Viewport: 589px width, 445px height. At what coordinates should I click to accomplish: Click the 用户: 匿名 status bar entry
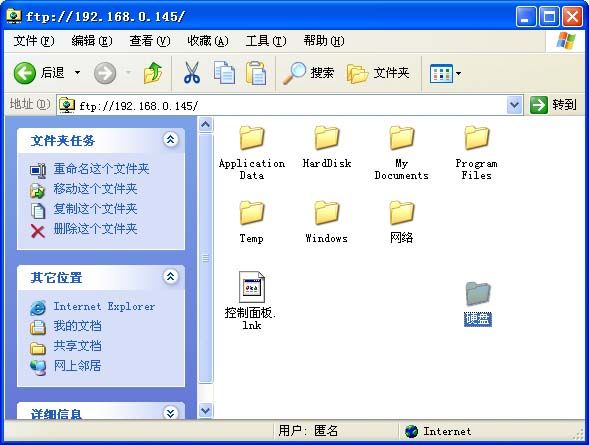click(x=308, y=431)
